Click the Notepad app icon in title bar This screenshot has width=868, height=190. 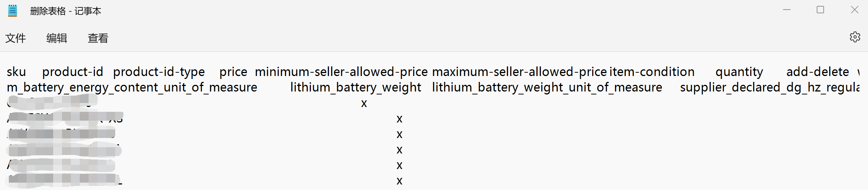coord(13,11)
